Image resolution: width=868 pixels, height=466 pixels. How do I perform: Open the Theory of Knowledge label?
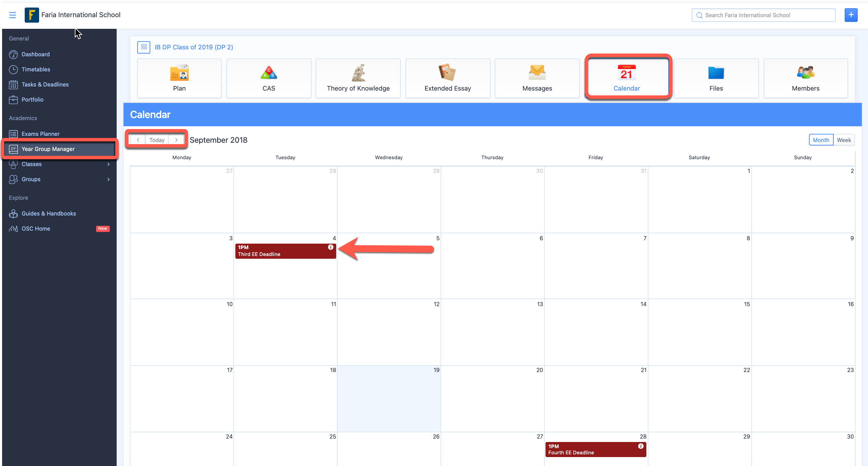[x=358, y=88]
